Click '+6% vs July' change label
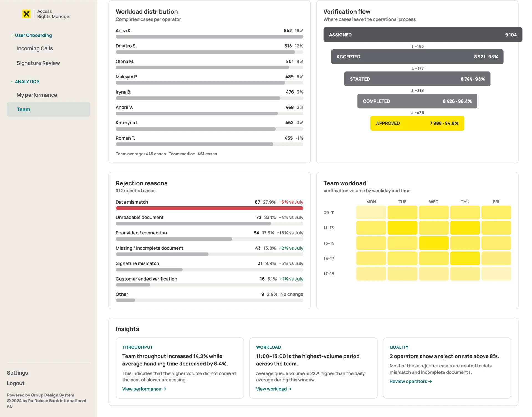532x417 pixels. pyautogui.click(x=291, y=202)
